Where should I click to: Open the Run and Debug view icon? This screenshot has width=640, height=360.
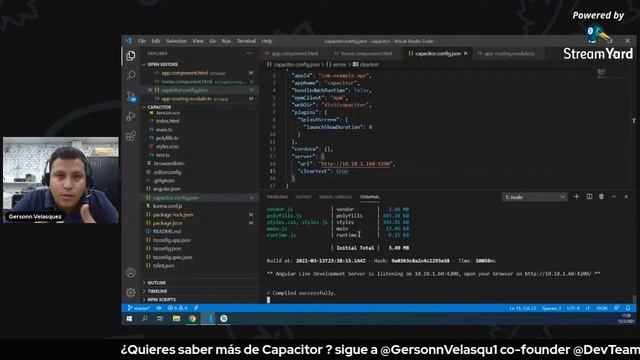[131, 116]
